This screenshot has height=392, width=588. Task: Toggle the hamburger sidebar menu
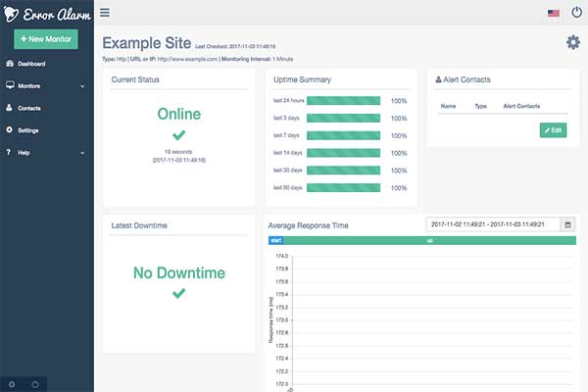pyautogui.click(x=105, y=13)
